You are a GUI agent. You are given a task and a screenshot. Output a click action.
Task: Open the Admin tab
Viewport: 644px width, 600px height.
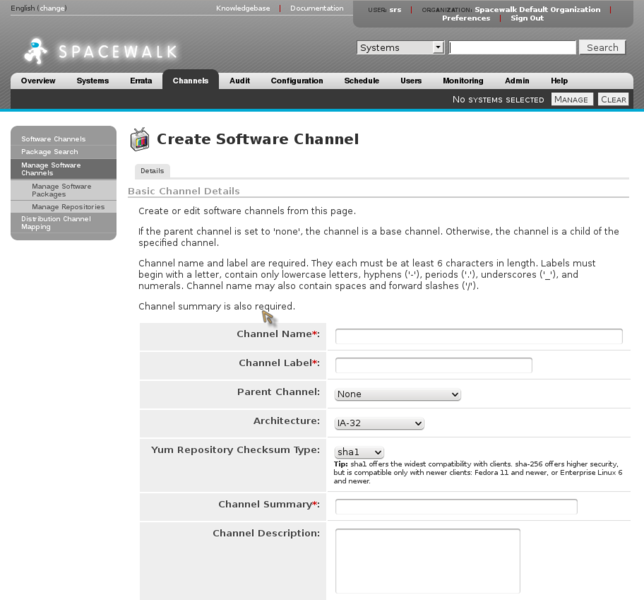pyautogui.click(x=517, y=81)
